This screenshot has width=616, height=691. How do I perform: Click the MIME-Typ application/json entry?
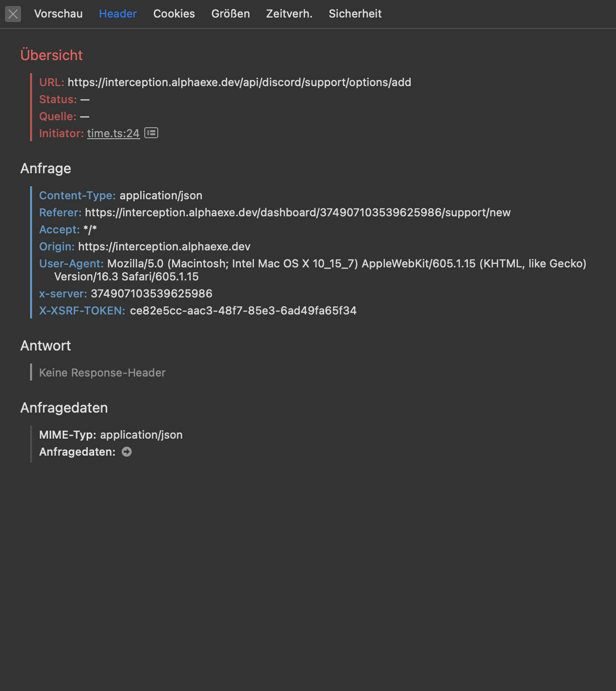[111, 435]
